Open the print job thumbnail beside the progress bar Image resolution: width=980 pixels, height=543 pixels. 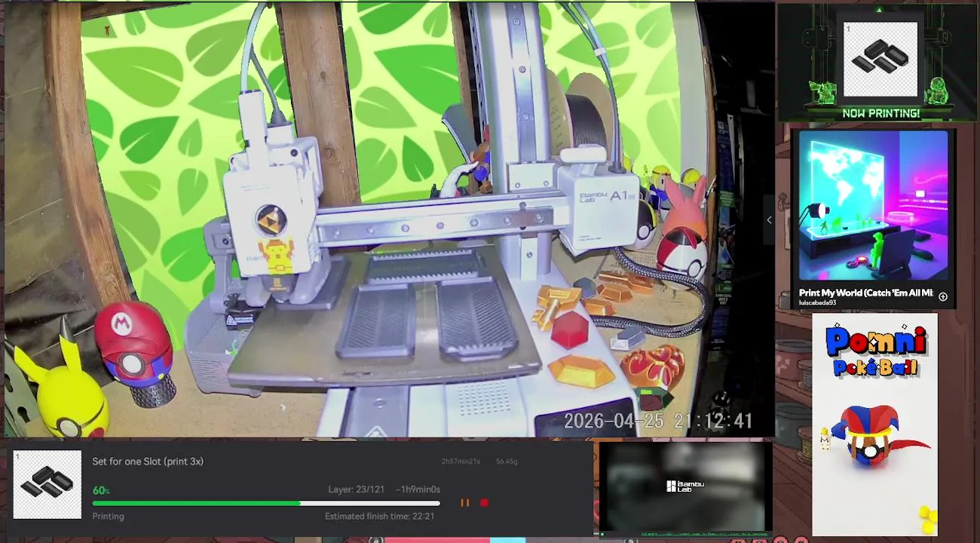point(47,484)
